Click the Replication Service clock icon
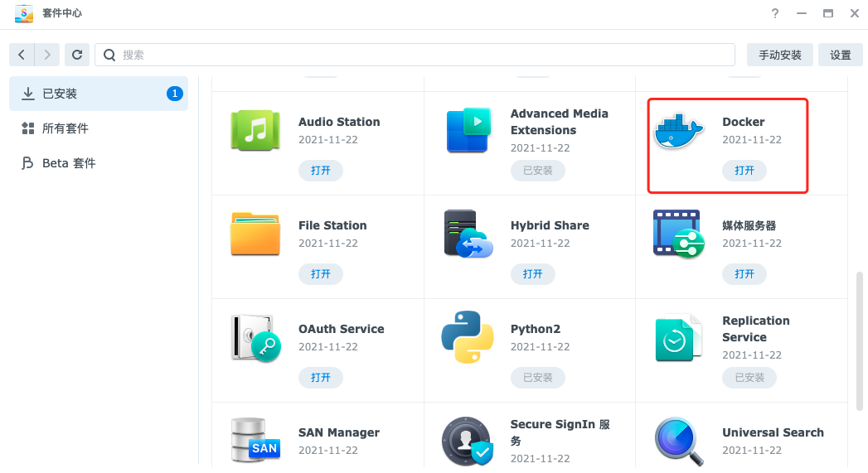Image resolution: width=868 pixels, height=473 pixels. (678, 337)
